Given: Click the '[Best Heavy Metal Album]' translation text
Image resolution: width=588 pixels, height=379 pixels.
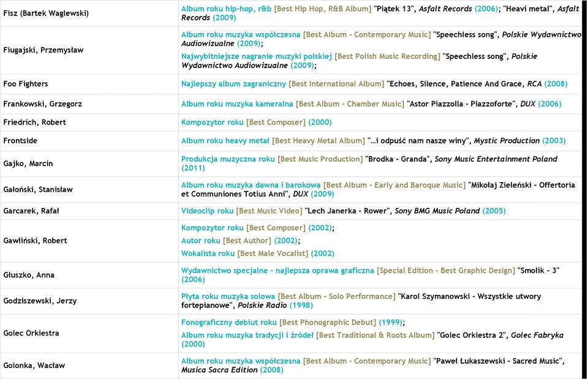Looking at the screenshot, I should click(x=318, y=140).
